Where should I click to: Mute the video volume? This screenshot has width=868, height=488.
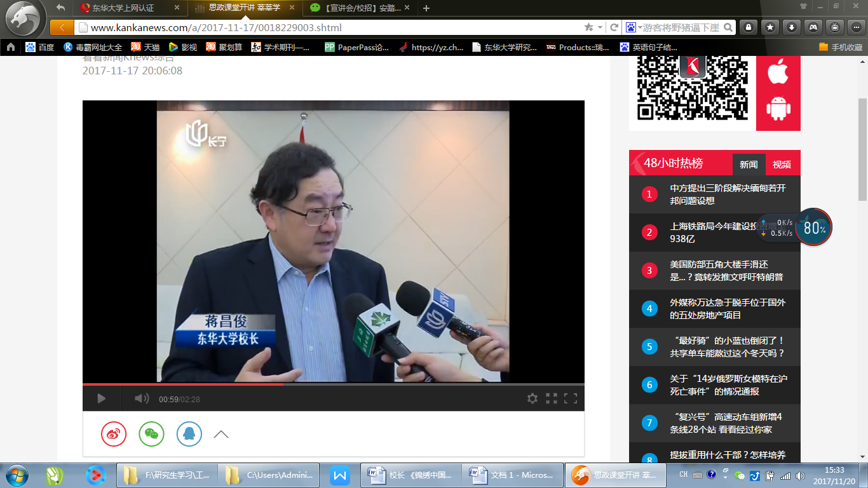[141, 398]
